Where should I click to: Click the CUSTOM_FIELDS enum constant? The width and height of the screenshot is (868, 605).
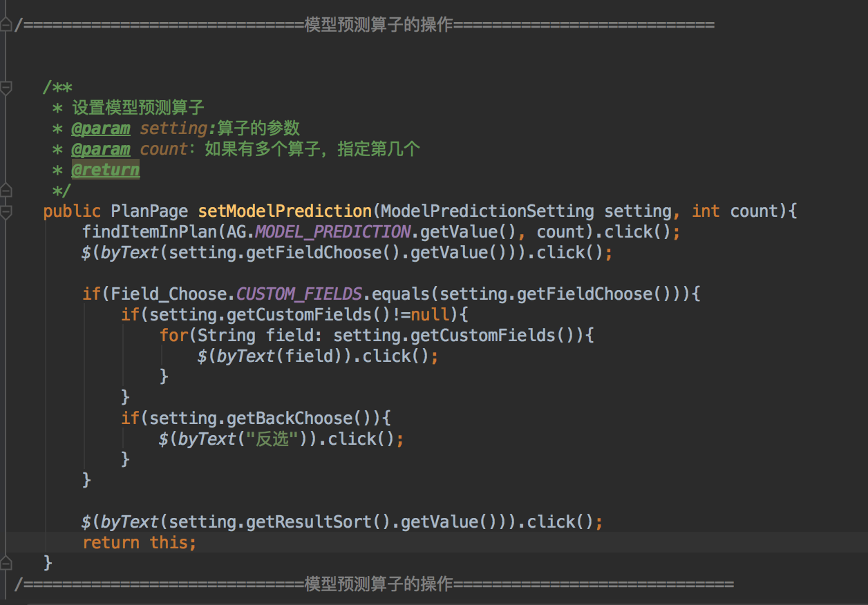coord(299,294)
